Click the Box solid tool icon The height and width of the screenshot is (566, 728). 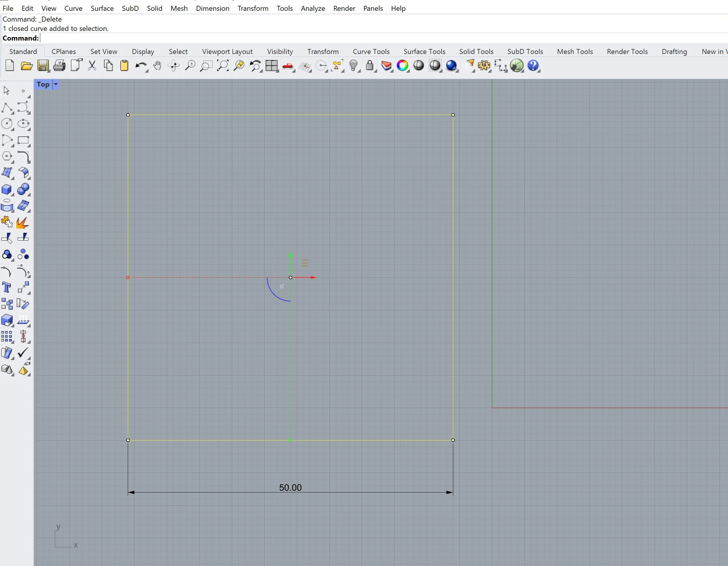pyautogui.click(x=7, y=189)
